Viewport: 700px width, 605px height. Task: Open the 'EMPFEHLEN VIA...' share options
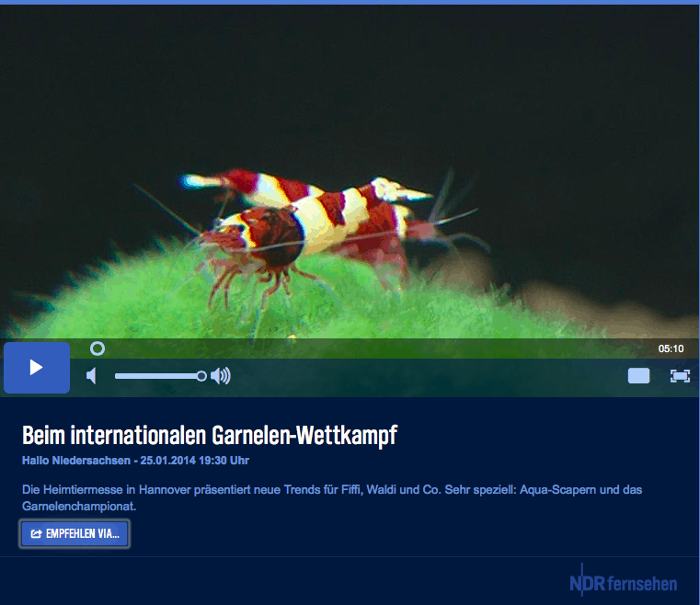tap(75, 533)
